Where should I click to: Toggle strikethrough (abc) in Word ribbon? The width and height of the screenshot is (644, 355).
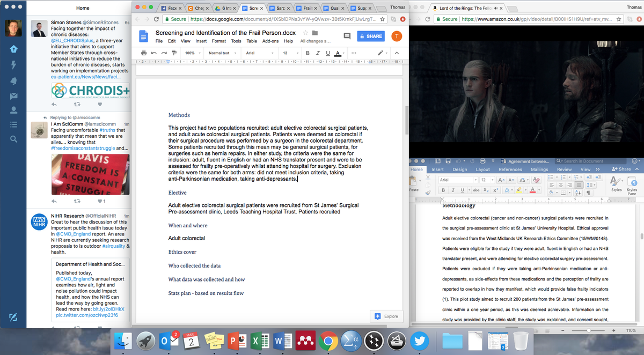(x=476, y=190)
